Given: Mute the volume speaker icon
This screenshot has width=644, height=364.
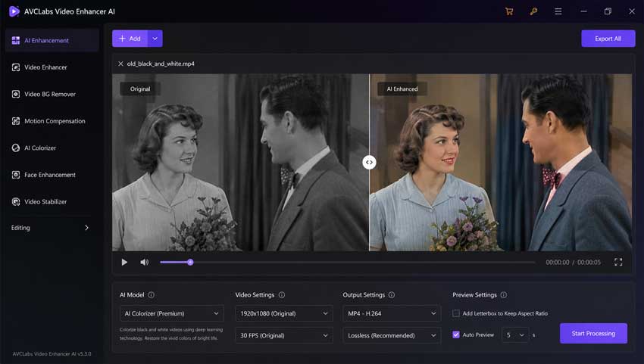Looking at the screenshot, I should tap(144, 263).
